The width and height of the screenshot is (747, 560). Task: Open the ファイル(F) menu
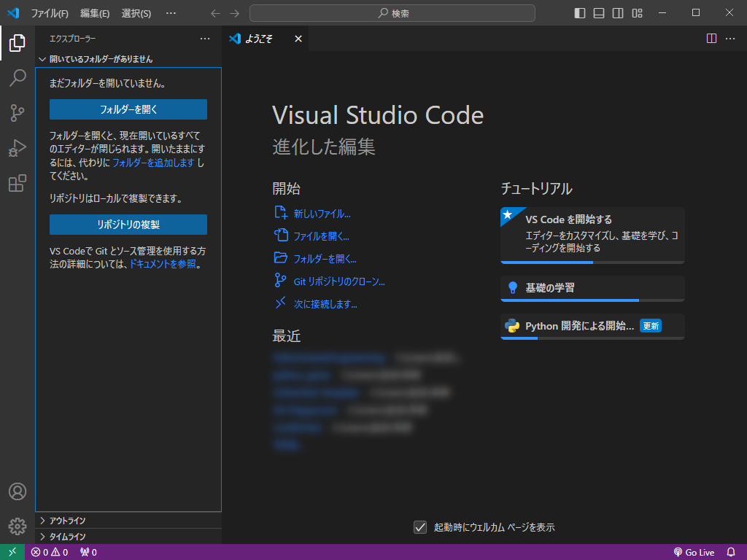click(50, 13)
